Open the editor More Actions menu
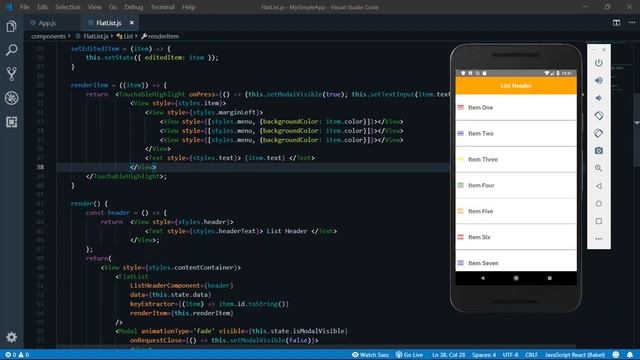Image resolution: width=640 pixels, height=360 pixels. point(632,23)
